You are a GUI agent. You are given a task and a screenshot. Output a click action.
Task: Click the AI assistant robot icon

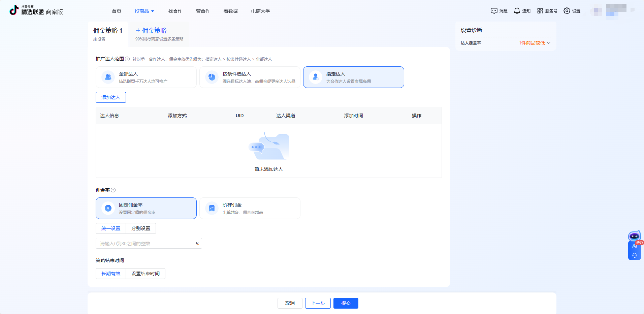[634, 237]
